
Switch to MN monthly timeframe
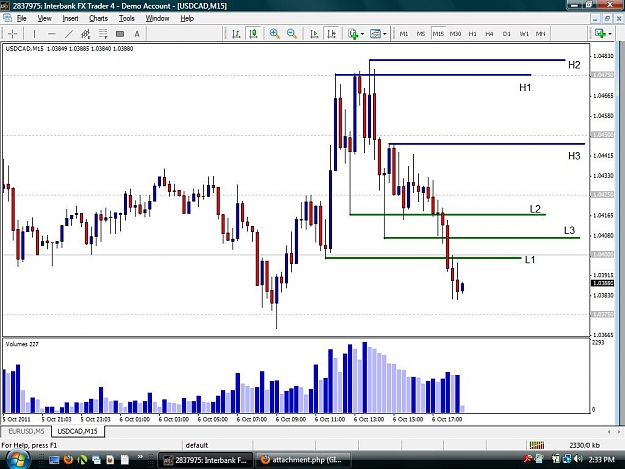540,34
